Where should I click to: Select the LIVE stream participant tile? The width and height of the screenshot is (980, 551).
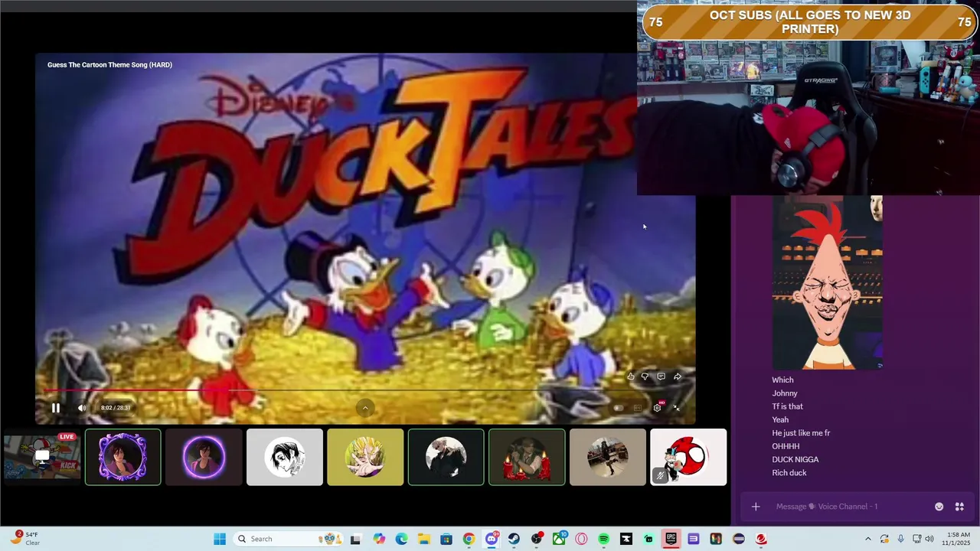tap(42, 457)
